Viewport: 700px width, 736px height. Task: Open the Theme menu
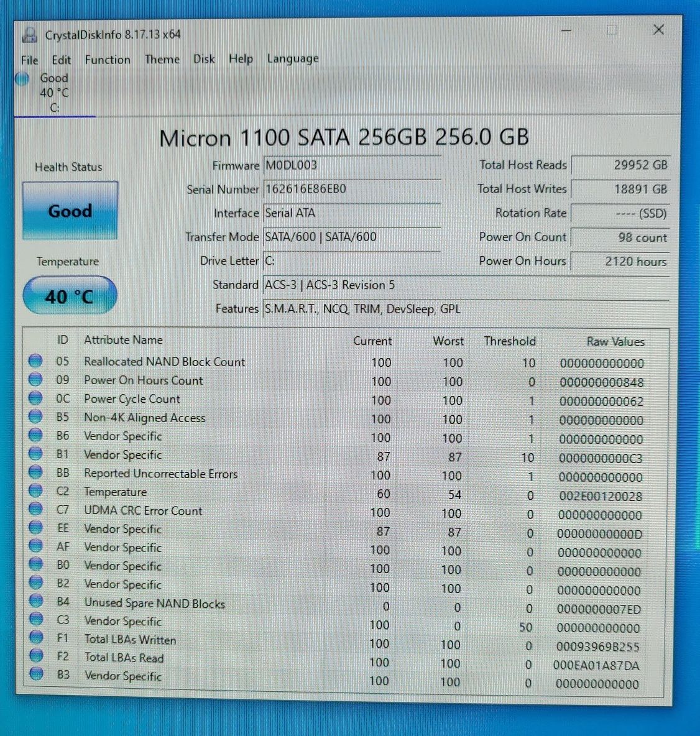point(162,59)
